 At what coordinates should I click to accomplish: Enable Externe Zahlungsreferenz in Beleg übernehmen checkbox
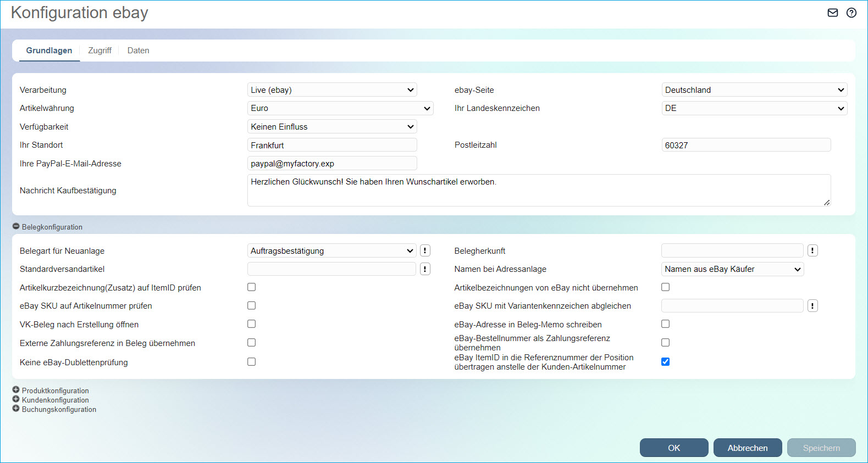click(x=251, y=342)
